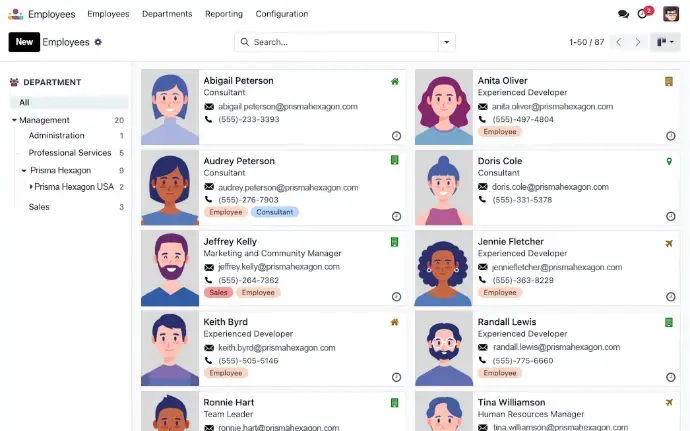This screenshot has width=690, height=431.
Task: Click the Employees app logo icon
Action: click(15, 14)
